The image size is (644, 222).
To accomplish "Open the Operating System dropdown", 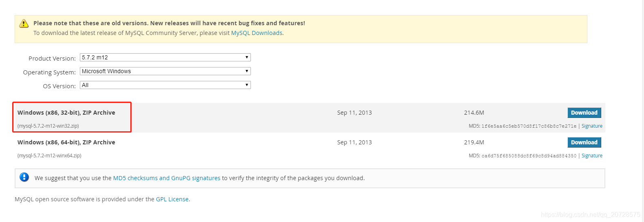I will pos(165,71).
